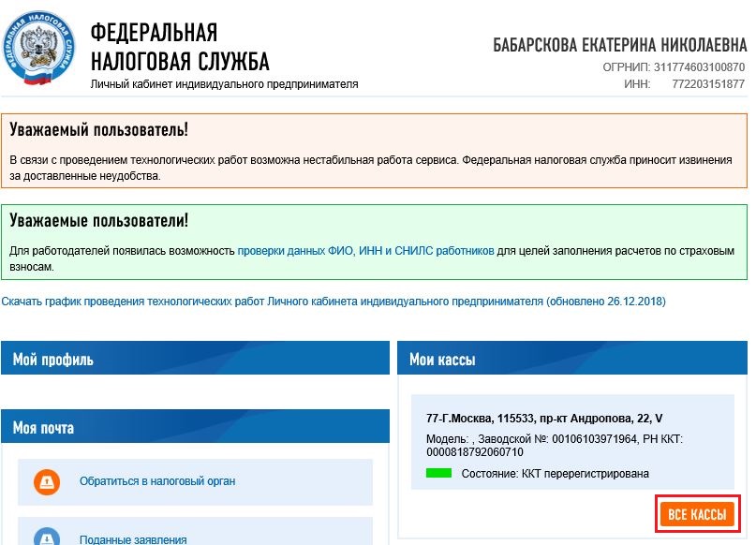Open Обратиться в налоговый орган link

tap(157, 481)
